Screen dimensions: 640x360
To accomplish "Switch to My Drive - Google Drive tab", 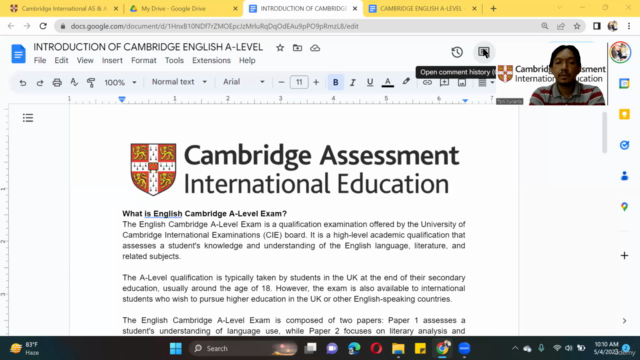I will (x=183, y=9).
